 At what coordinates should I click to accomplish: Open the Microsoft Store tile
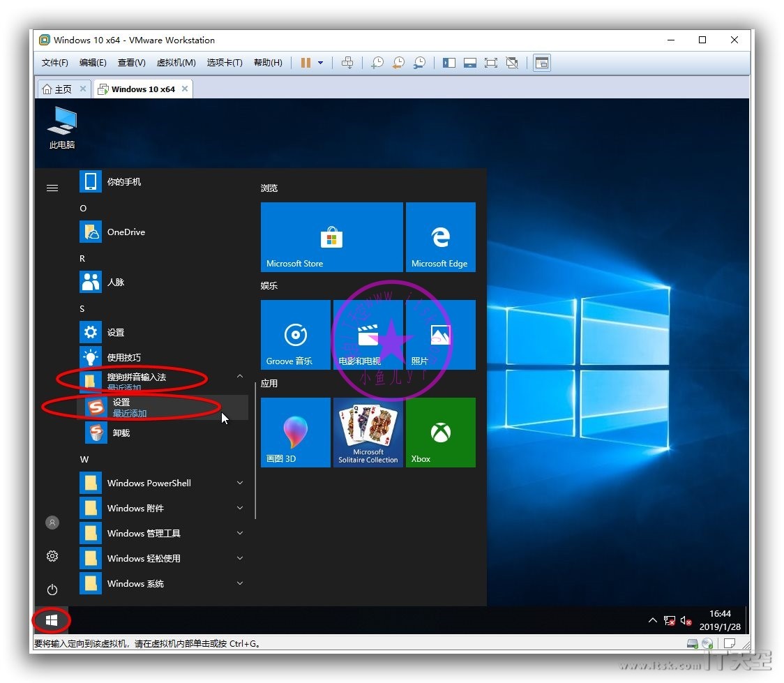(x=331, y=237)
